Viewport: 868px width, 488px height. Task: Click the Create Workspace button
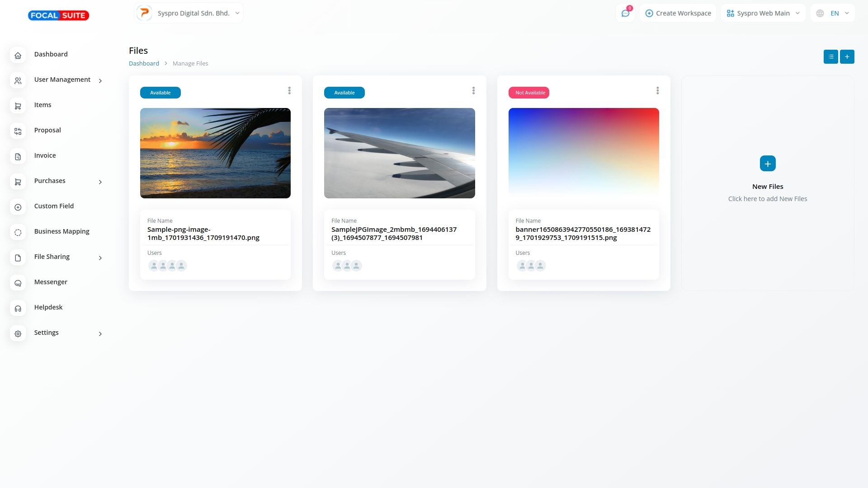[x=678, y=13]
